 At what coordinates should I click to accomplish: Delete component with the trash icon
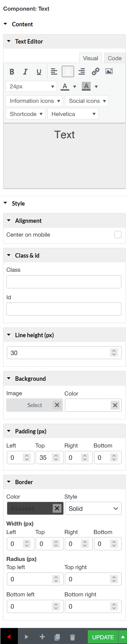tap(72, 637)
